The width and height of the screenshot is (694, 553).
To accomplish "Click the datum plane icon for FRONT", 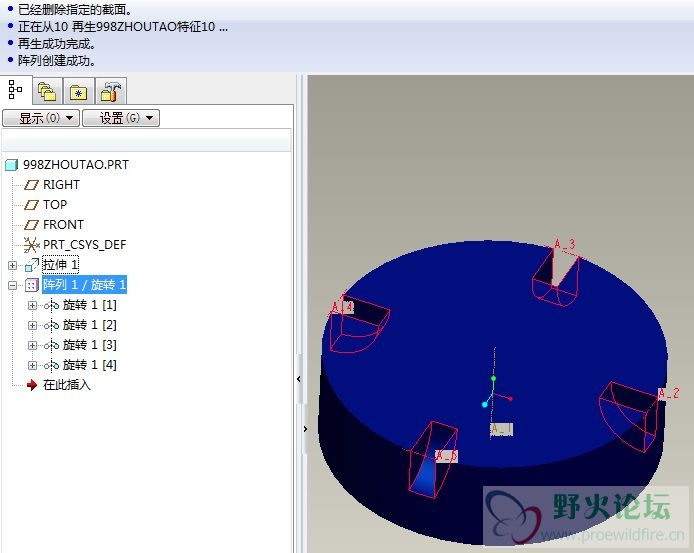I will coord(31,225).
